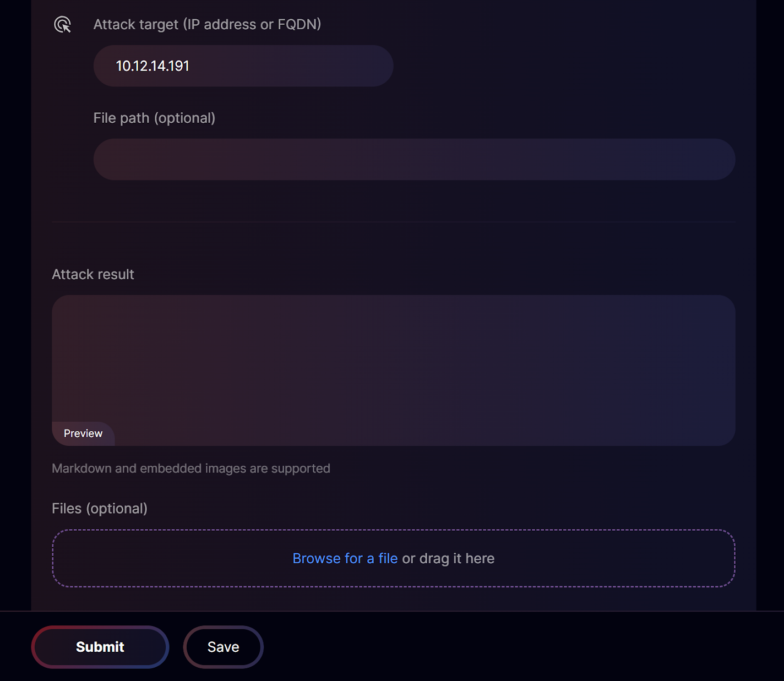This screenshot has height=681, width=784.
Task: Click the 'File path (optional)' label
Action: pos(154,118)
